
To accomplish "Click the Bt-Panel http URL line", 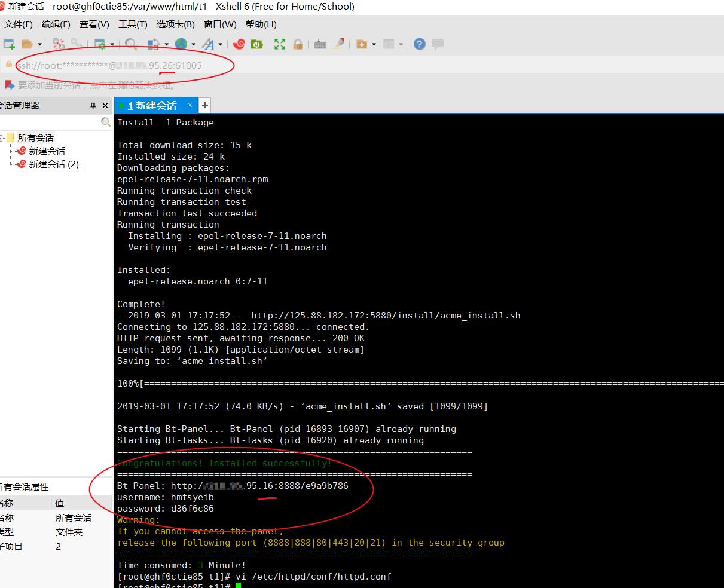I will (233, 485).
